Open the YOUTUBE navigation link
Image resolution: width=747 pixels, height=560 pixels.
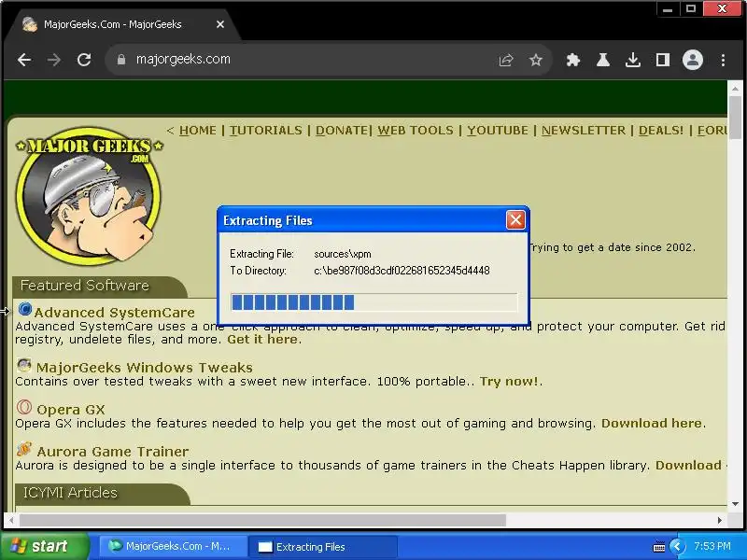click(498, 131)
